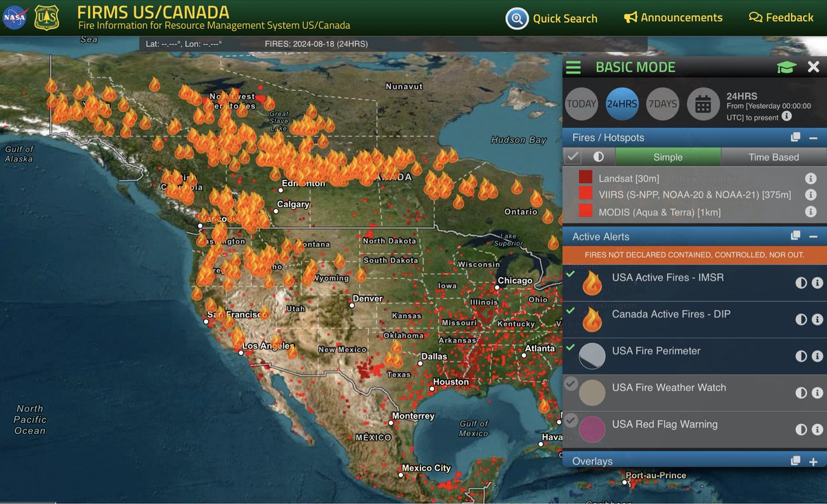Uncheck Canada Active Fires - DIP

pos(570,311)
